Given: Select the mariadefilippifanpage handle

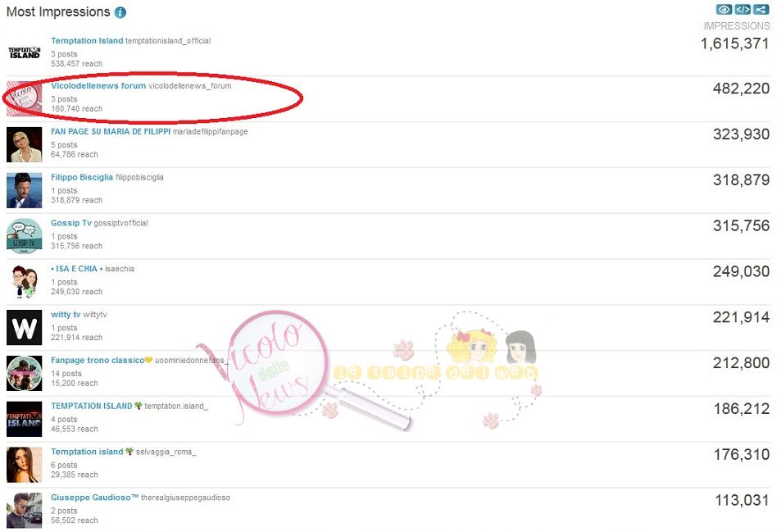Looking at the screenshot, I should (210, 131).
